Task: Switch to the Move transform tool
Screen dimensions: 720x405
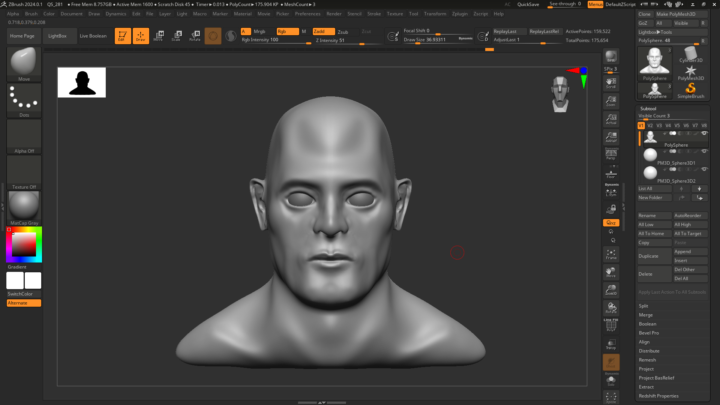Action: (x=160, y=36)
